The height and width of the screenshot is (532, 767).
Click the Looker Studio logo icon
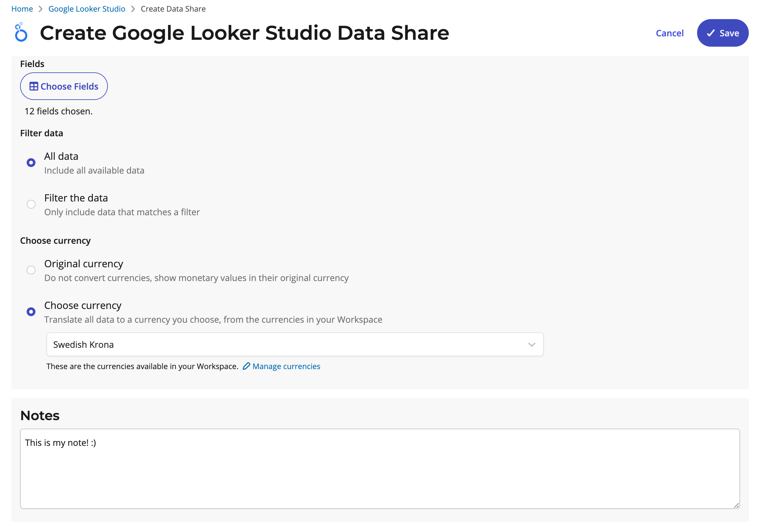[21, 32]
